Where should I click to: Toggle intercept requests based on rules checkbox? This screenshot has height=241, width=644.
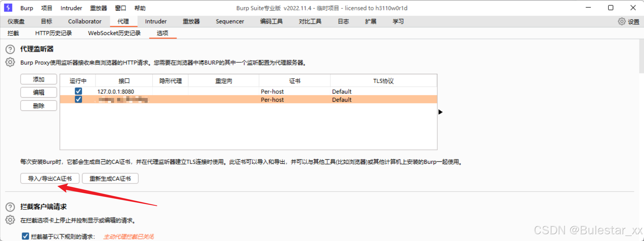click(25, 236)
